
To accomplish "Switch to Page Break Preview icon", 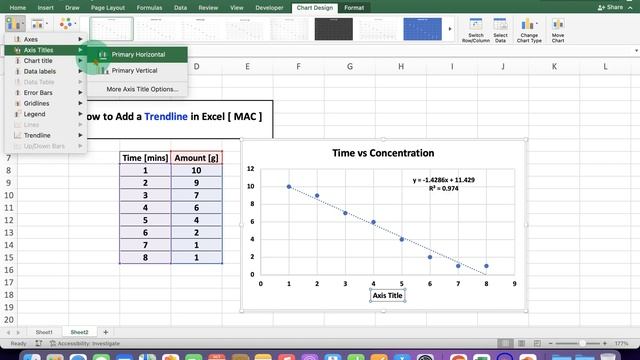I will tap(537, 344).
